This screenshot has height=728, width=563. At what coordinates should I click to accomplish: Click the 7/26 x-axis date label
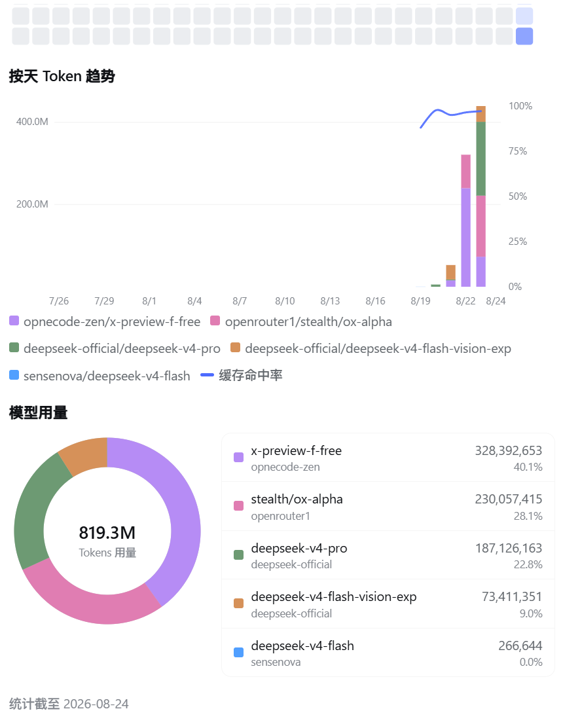pyautogui.click(x=59, y=301)
